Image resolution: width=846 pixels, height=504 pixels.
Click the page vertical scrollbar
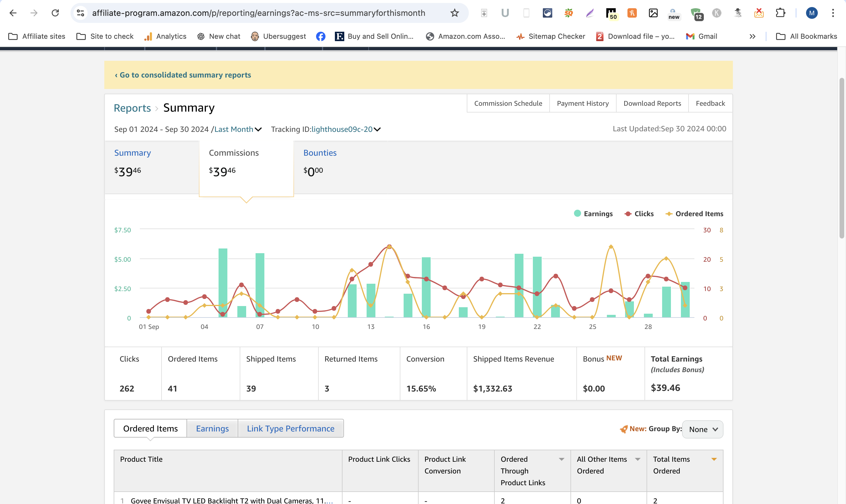point(842,158)
